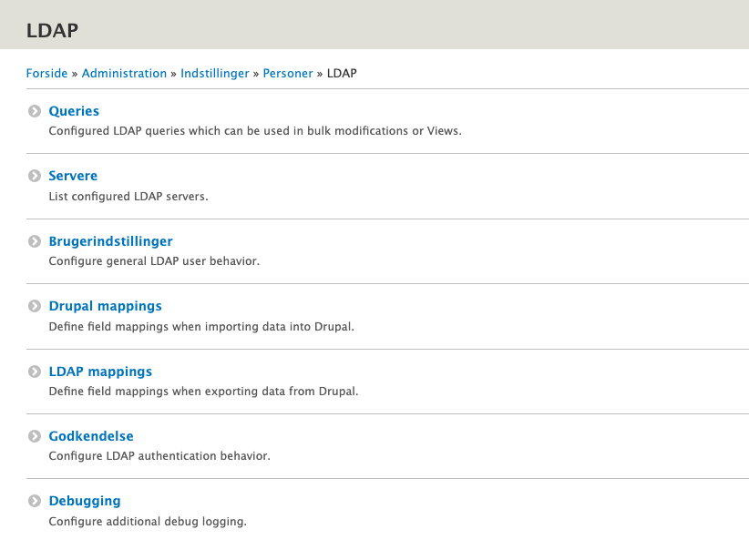Image resolution: width=749 pixels, height=560 pixels.
Task: Click the LDAP page heading
Action: tap(52, 30)
